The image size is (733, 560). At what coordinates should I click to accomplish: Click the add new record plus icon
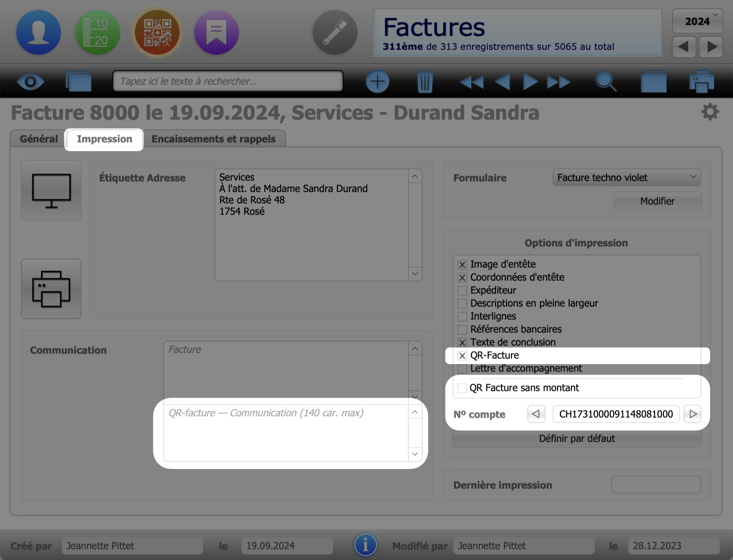pos(377,82)
